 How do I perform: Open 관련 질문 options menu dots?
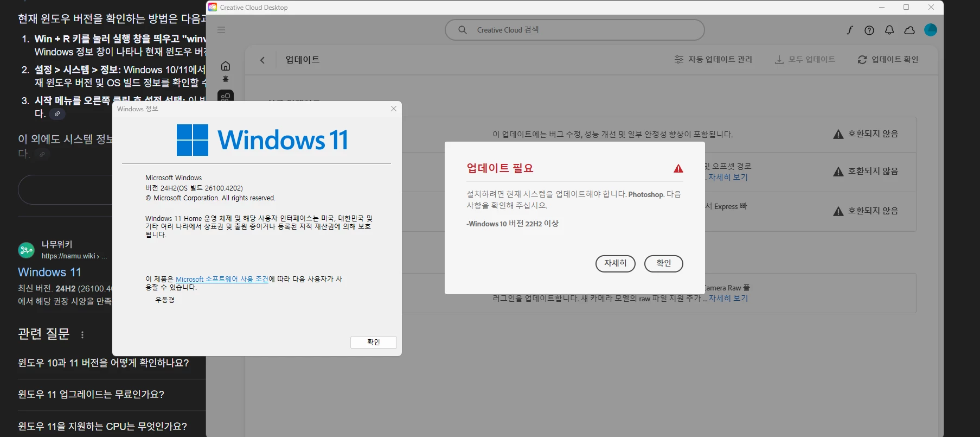[82, 334]
